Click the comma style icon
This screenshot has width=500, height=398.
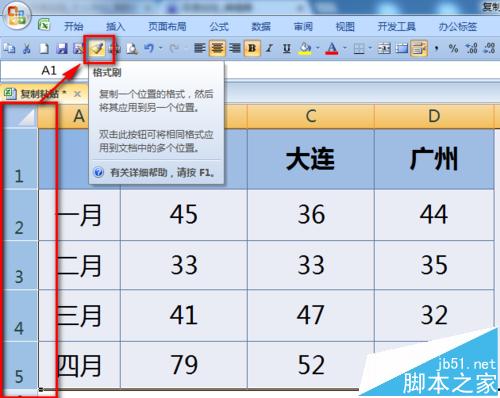(436, 49)
